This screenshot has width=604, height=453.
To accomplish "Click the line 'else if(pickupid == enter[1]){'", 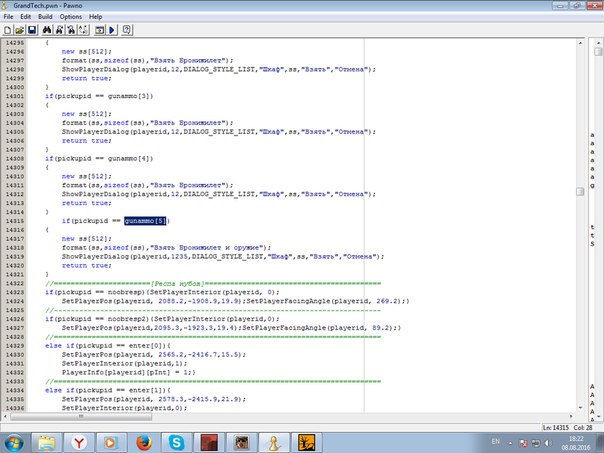I will point(108,390).
